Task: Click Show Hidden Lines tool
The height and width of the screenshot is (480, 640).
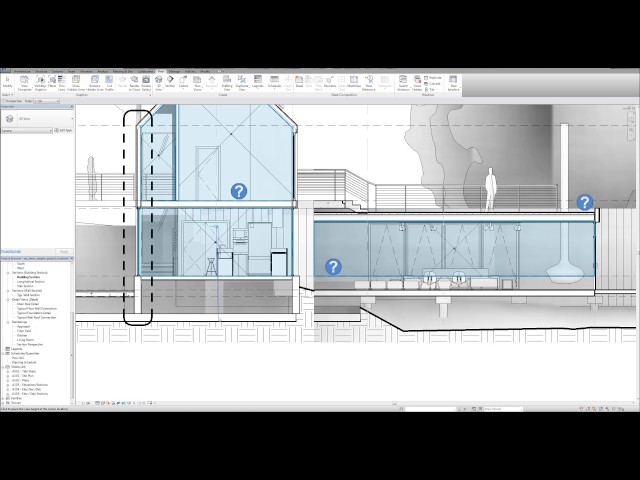Action: 76,83
